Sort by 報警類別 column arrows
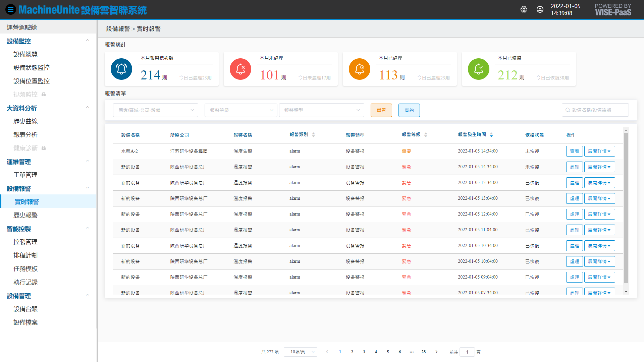This screenshot has width=644, height=362. coord(313,135)
